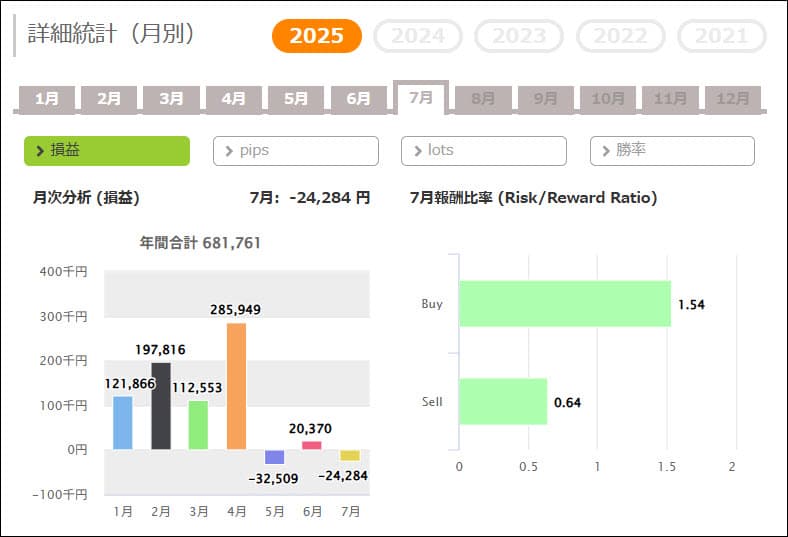Screen dimensions: 788x537
Task: Click the green 3月 bar
Action: point(198,425)
